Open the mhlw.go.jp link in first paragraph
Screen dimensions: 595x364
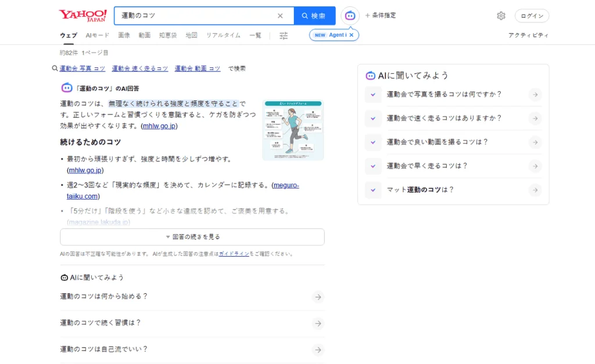pyautogui.click(x=159, y=125)
